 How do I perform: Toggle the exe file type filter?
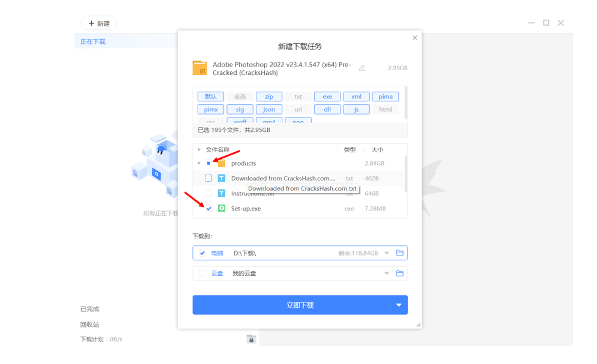(x=327, y=96)
